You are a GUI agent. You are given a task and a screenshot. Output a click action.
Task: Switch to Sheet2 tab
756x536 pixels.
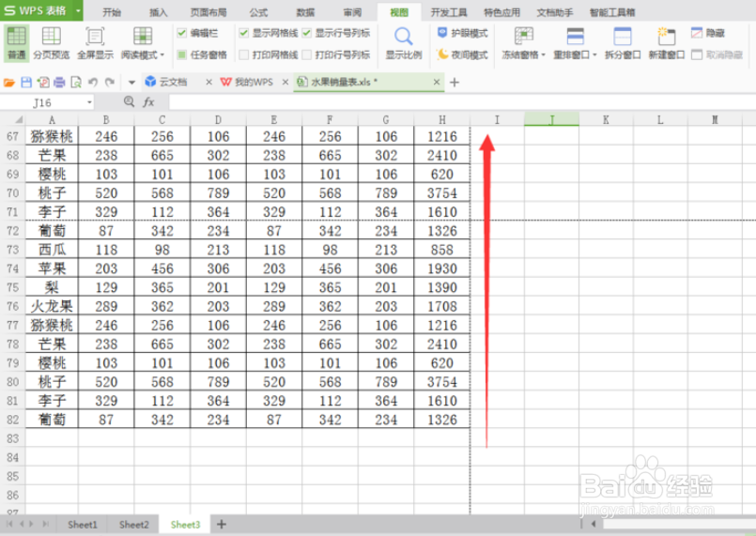click(134, 525)
